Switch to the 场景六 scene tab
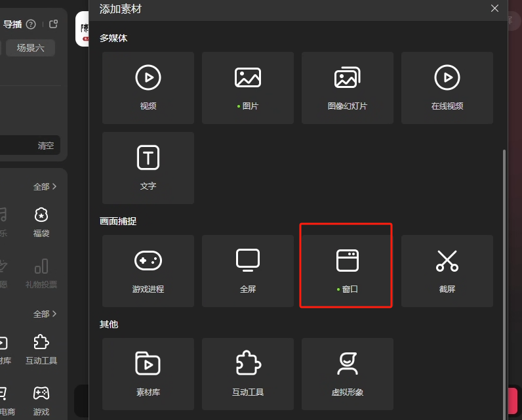The image size is (522, 420). (x=31, y=48)
